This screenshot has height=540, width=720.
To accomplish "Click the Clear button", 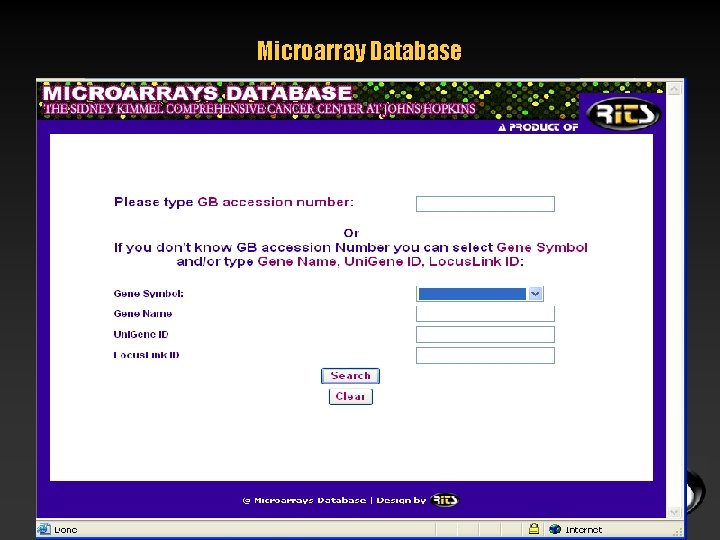I will point(350,396).
